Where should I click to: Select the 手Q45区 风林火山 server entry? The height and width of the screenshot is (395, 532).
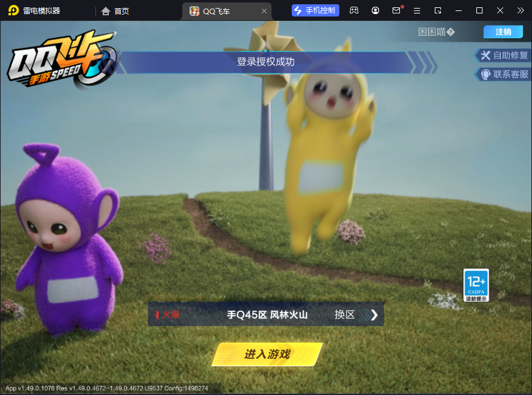(267, 314)
